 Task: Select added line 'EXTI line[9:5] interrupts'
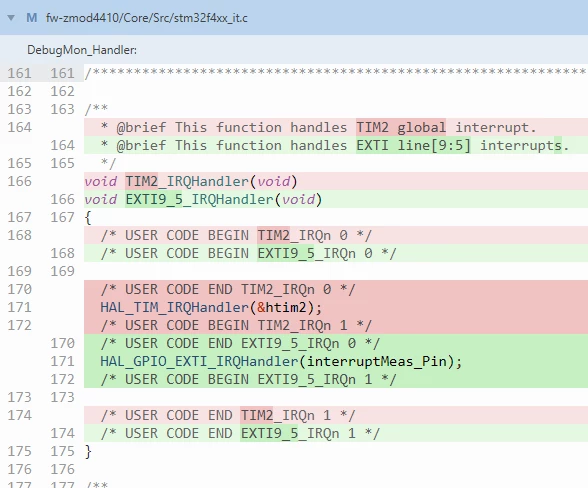[x=336, y=145]
